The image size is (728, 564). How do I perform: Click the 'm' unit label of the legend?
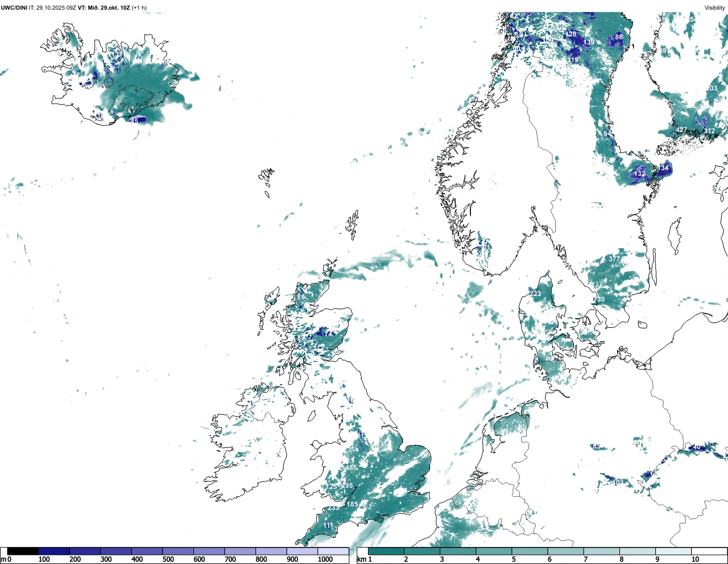[3, 559]
